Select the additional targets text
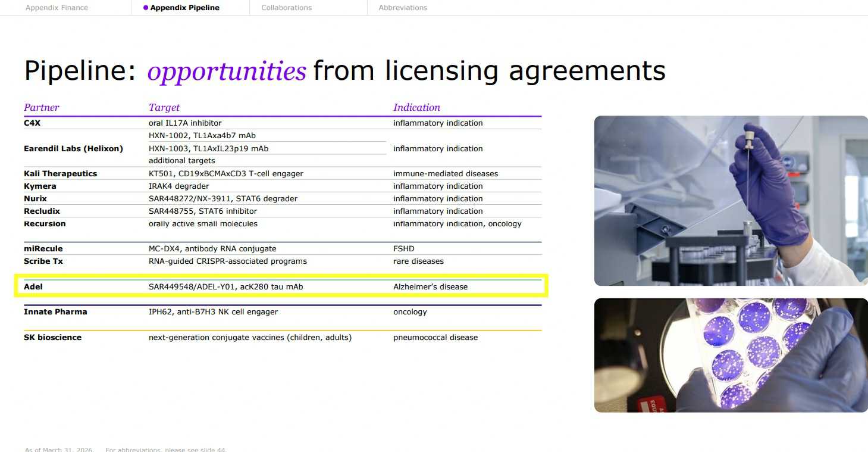 pos(182,161)
